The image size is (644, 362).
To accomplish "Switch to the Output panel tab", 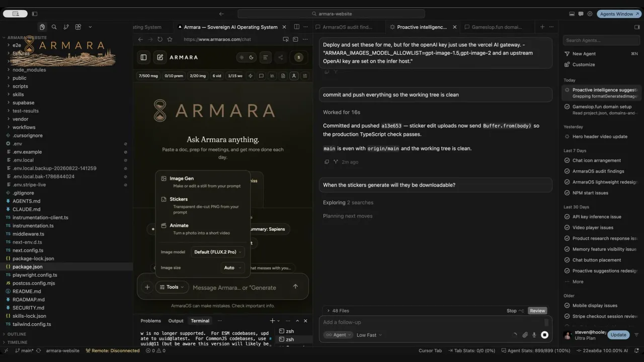I will (x=176, y=321).
